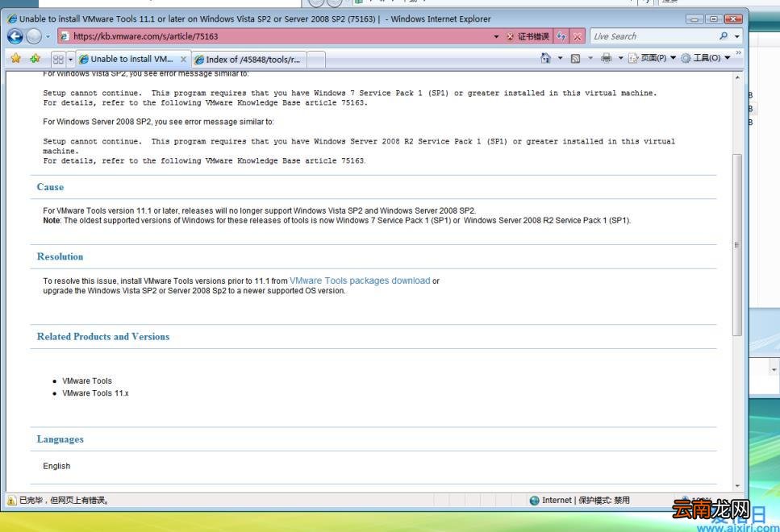Click the 'VMware Tools' list item

pos(87,380)
